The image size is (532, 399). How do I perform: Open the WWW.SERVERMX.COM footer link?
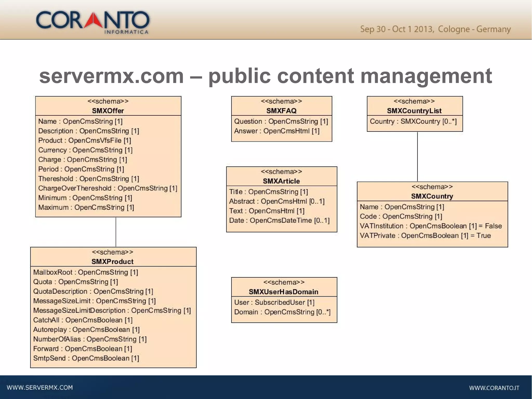click(x=40, y=387)
